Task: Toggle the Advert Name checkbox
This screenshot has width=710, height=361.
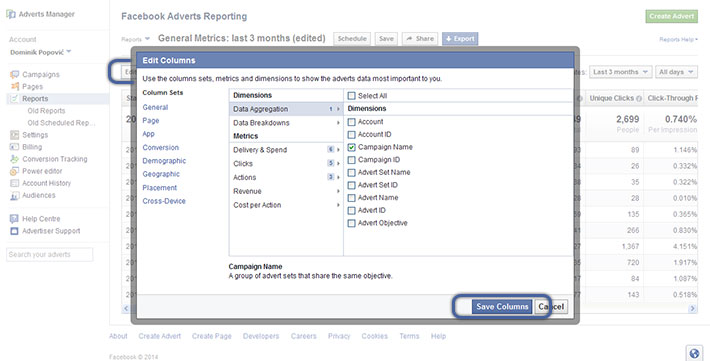Action: 351,198
